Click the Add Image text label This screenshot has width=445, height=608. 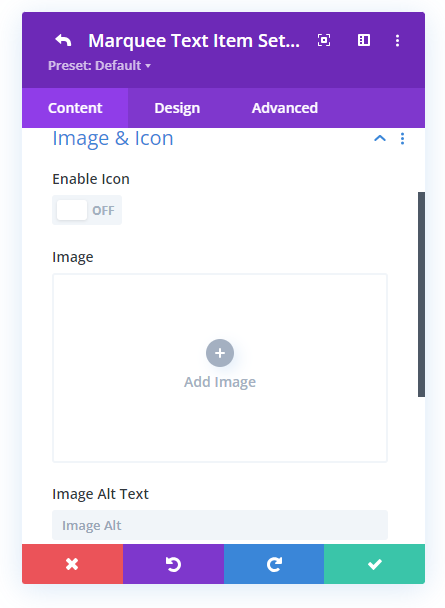(x=220, y=382)
